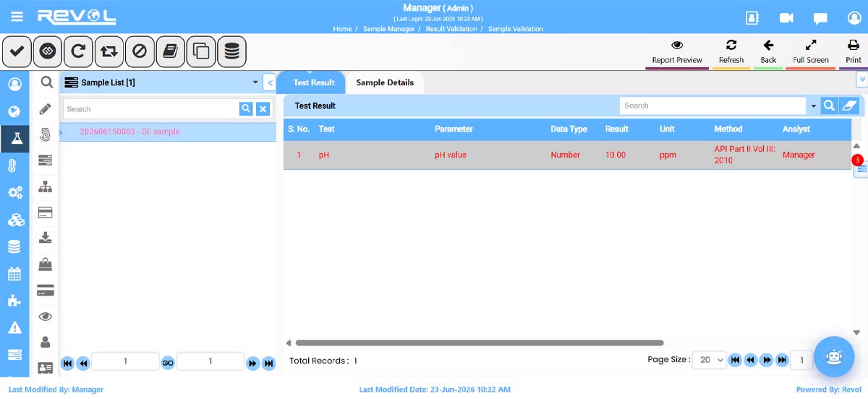Jump to last page in sample list pager
Screen dimensions: 868x399
pyautogui.click(x=268, y=364)
